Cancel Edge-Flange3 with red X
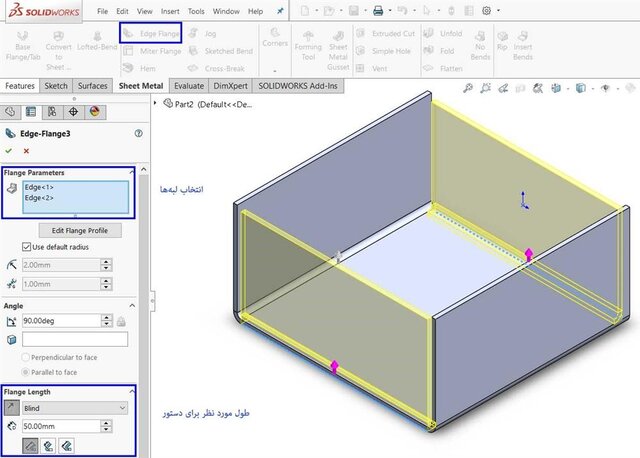 (x=26, y=151)
